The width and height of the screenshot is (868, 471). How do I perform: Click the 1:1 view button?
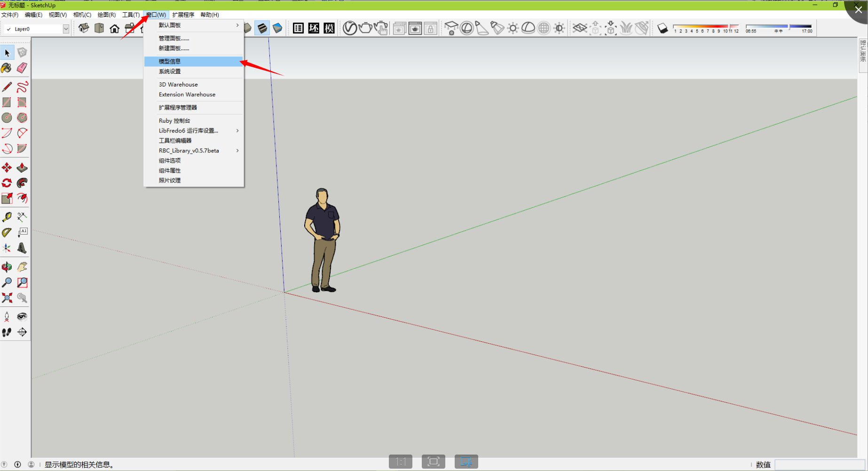click(x=400, y=462)
